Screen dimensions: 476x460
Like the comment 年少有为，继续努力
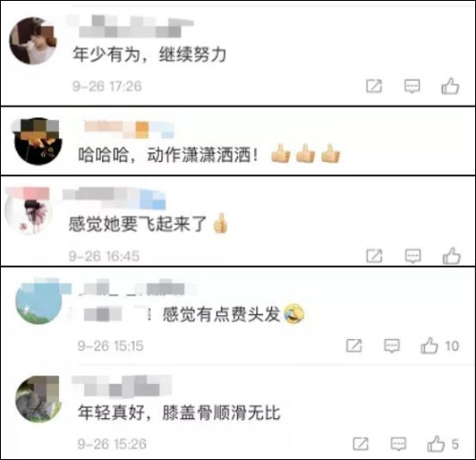pos(450,86)
